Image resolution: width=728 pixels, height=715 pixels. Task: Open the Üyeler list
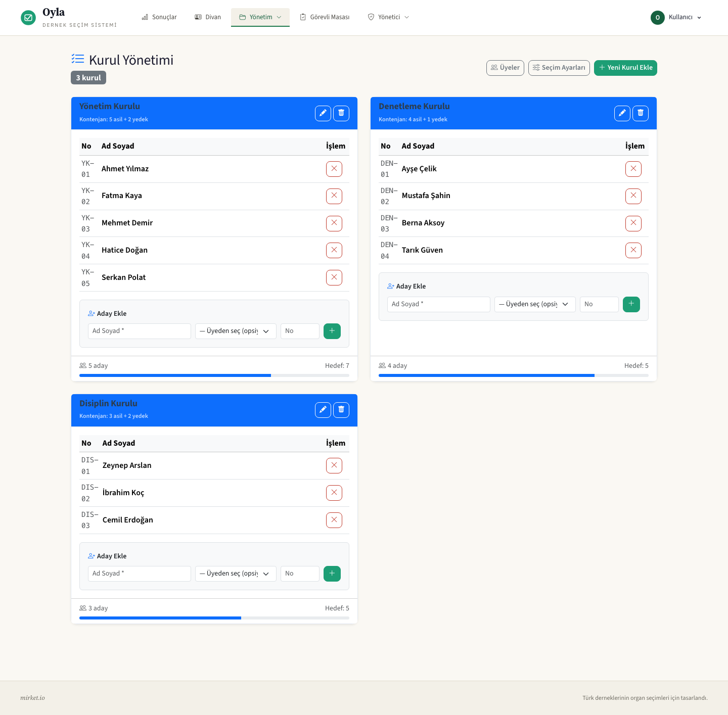click(505, 68)
